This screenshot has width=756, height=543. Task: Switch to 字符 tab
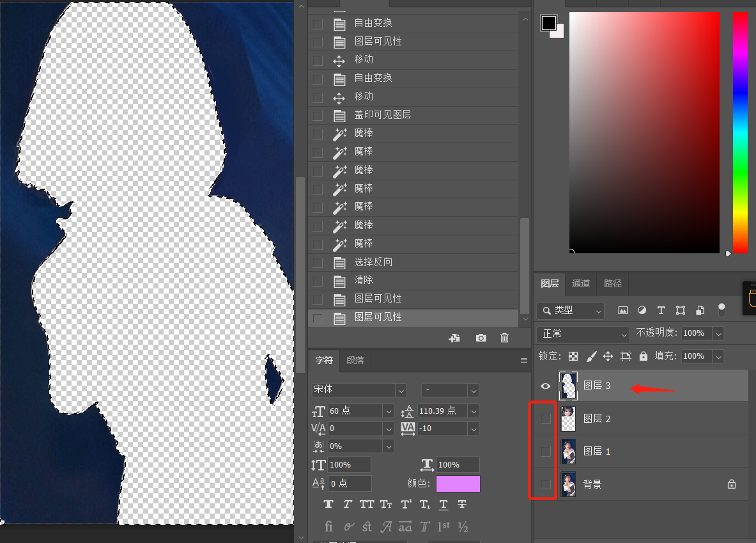pos(324,360)
